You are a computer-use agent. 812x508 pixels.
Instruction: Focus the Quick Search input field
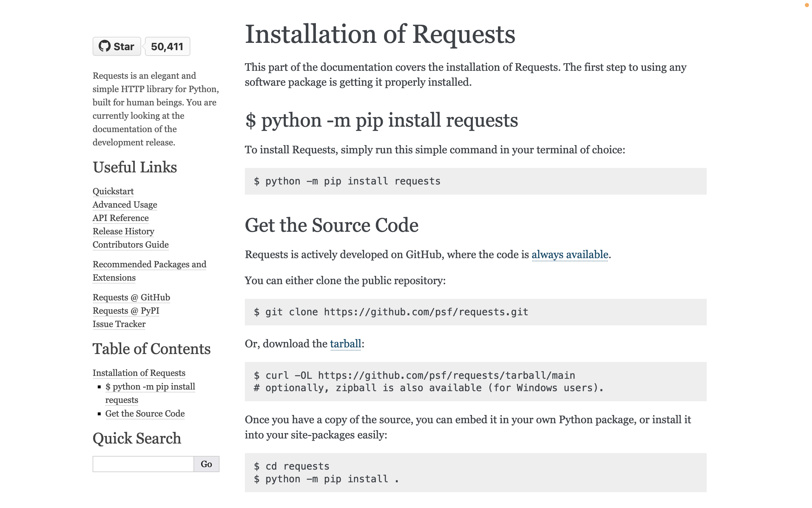tap(143, 464)
